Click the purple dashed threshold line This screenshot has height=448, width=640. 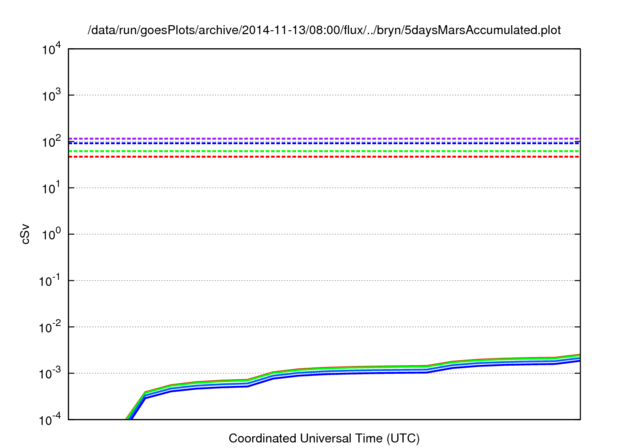(x=324, y=139)
